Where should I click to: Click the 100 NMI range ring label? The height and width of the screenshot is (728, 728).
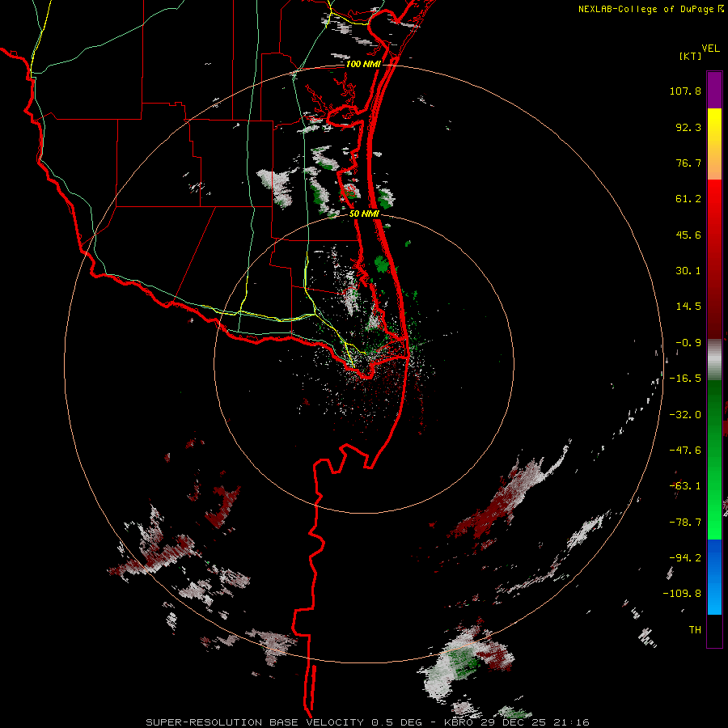pyautogui.click(x=363, y=64)
